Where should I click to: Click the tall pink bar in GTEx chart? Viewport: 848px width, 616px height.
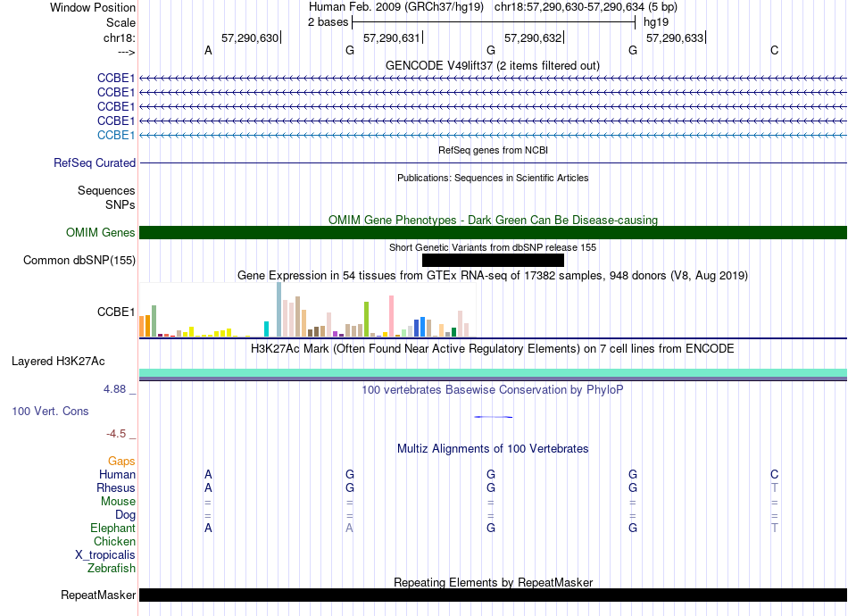392,316
